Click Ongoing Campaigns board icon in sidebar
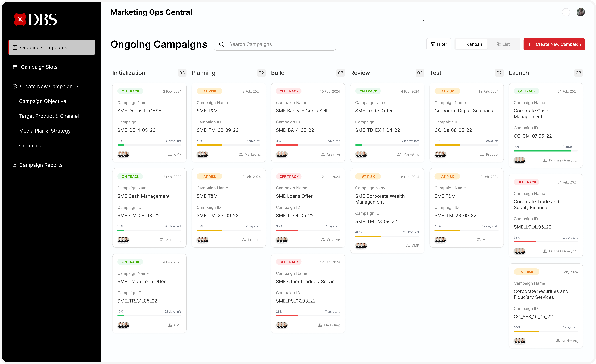Image resolution: width=596 pixels, height=364 pixels. [x=15, y=47]
